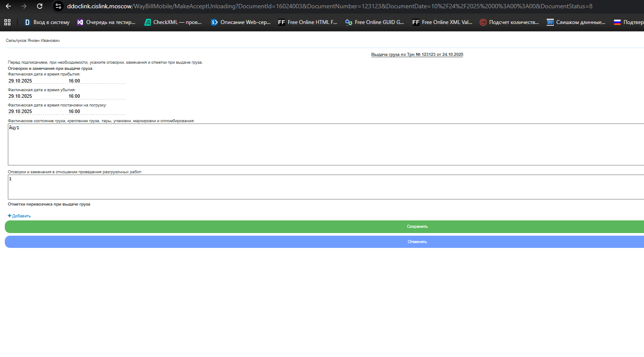The image size is (644, 357).
Task: Click the browser forward arrow
Action: click(24, 6)
